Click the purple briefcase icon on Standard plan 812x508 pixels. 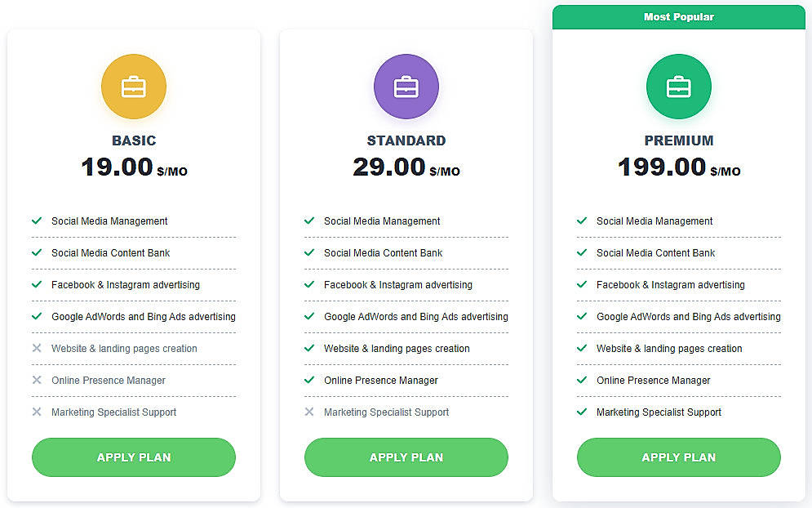click(406, 86)
